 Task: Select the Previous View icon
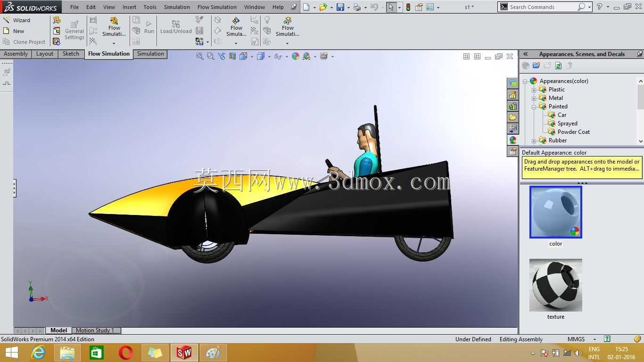[x=222, y=56]
